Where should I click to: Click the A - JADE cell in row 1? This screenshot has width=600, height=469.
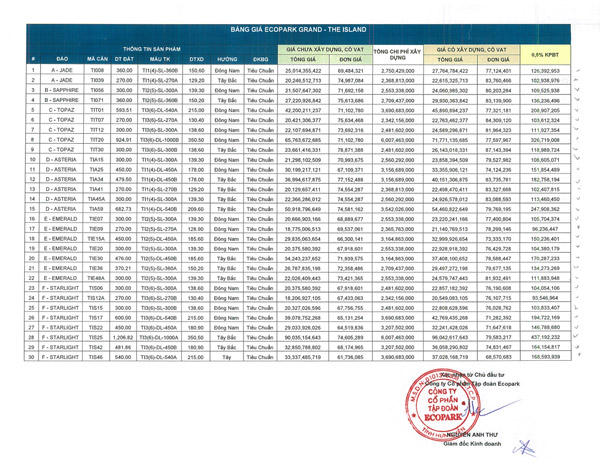tap(62, 70)
